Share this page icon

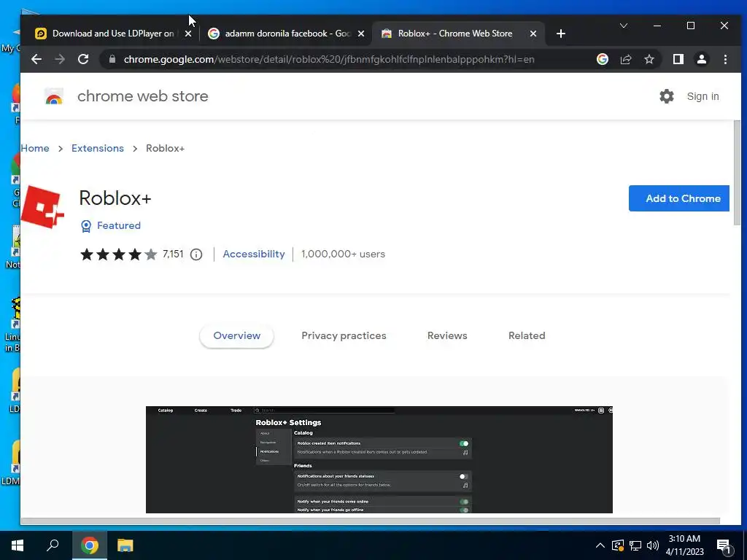pyautogui.click(x=625, y=59)
